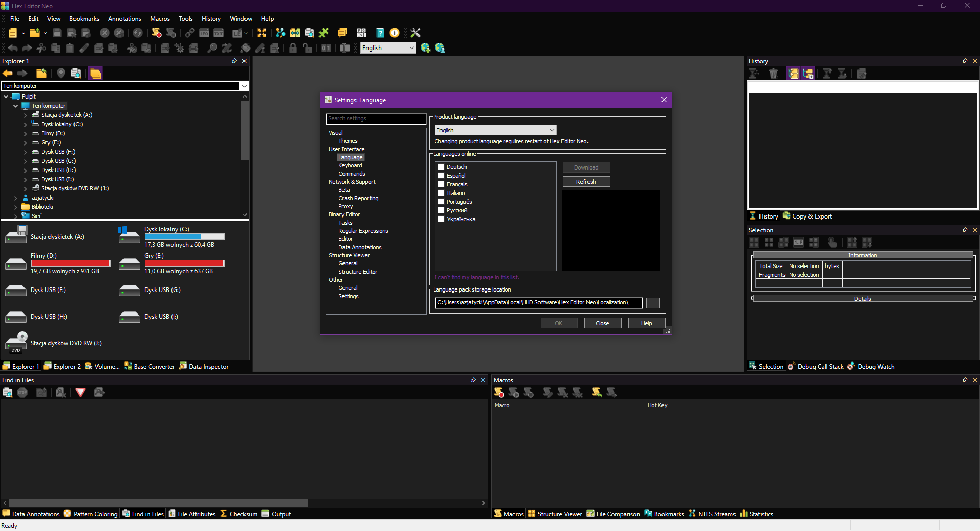Screen dimensions: 980x531
Task: Expand the Dysk lokalny (C:) tree node
Action: [x=25, y=124]
